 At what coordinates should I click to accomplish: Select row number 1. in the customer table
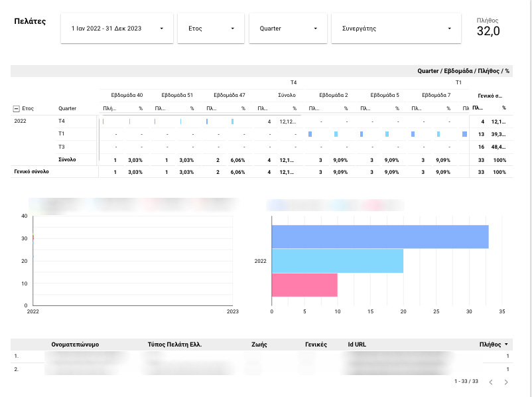(x=17, y=356)
